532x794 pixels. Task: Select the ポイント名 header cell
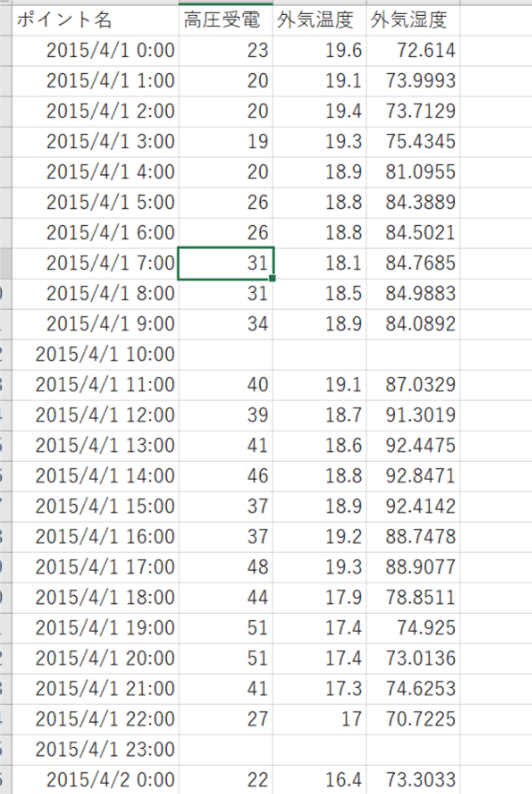(x=95, y=21)
